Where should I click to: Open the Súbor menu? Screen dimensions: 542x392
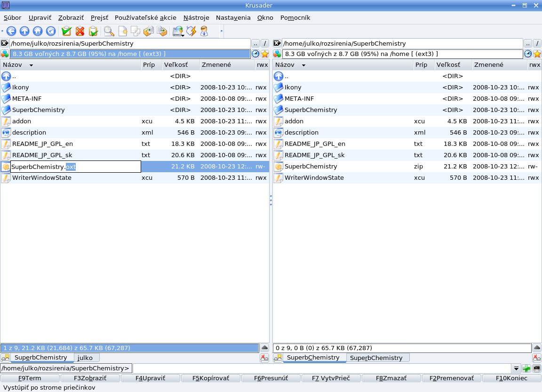(x=12, y=17)
